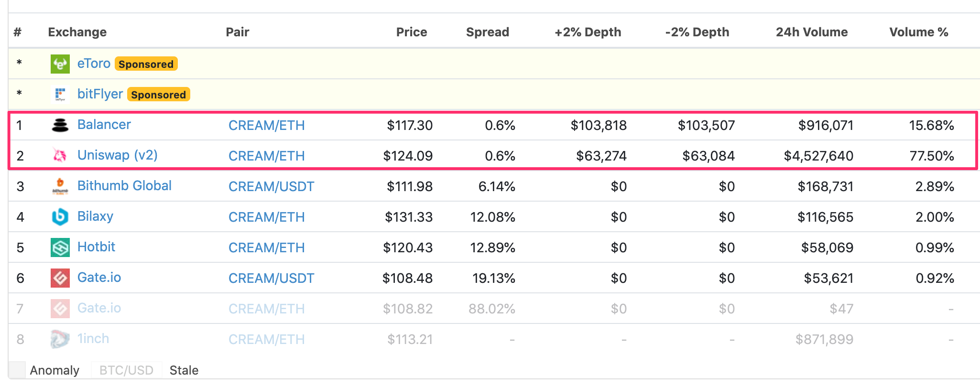Click the $168,731 volume value
The width and height of the screenshot is (980, 387).
826,186
